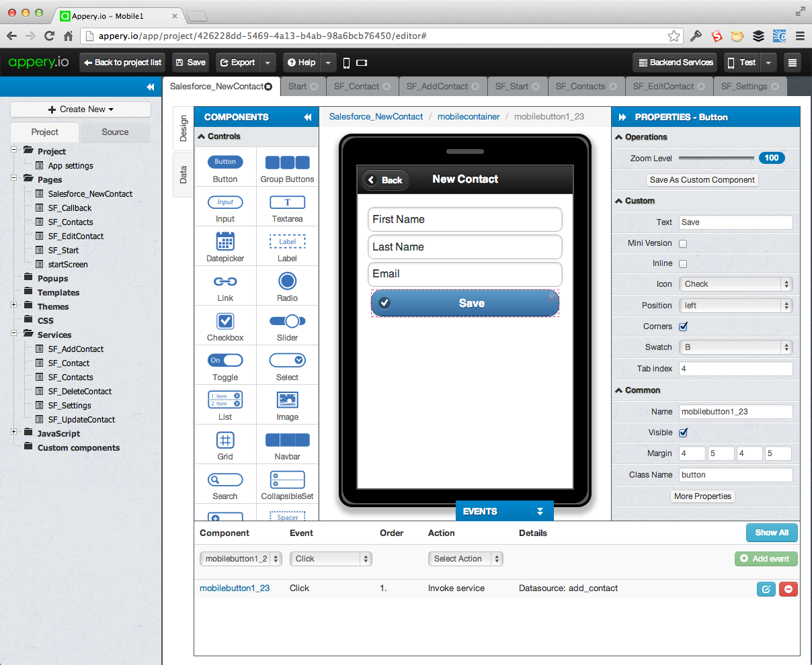Viewport: 812px width, 665px height.
Task: Collapse the Components panel
Action: [x=308, y=117]
